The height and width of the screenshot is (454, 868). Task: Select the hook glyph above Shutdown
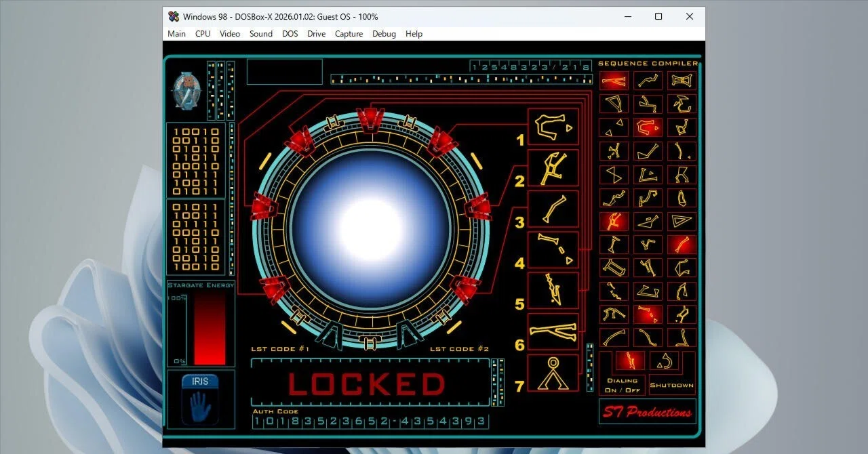[x=664, y=360]
